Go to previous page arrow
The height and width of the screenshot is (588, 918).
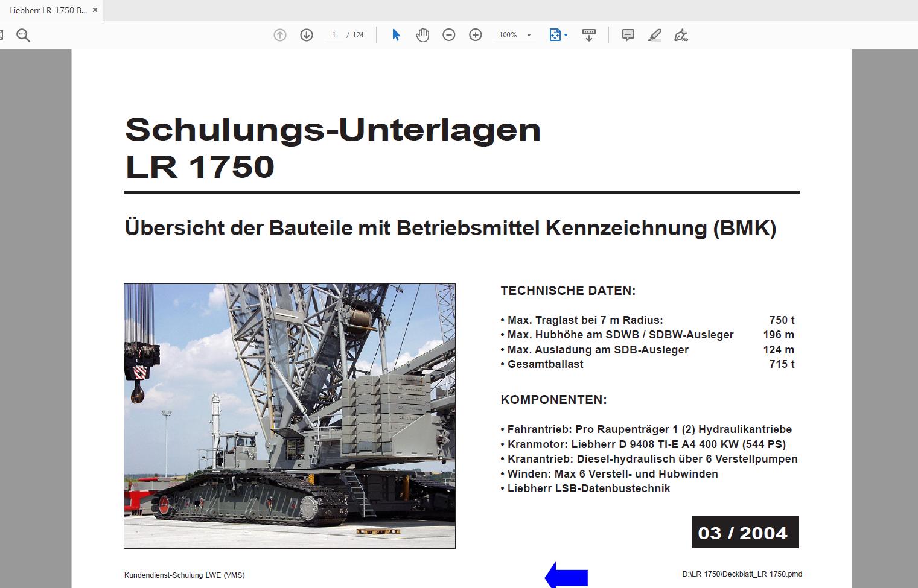[x=280, y=35]
